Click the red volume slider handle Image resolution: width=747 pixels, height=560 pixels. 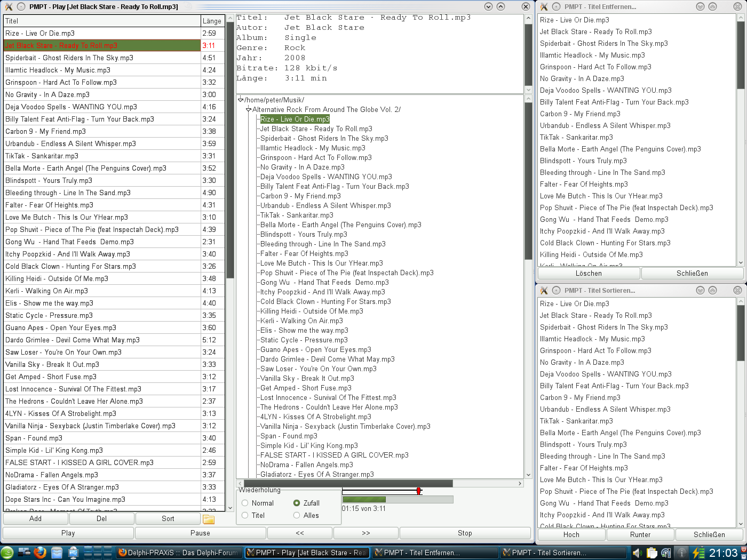click(419, 491)
